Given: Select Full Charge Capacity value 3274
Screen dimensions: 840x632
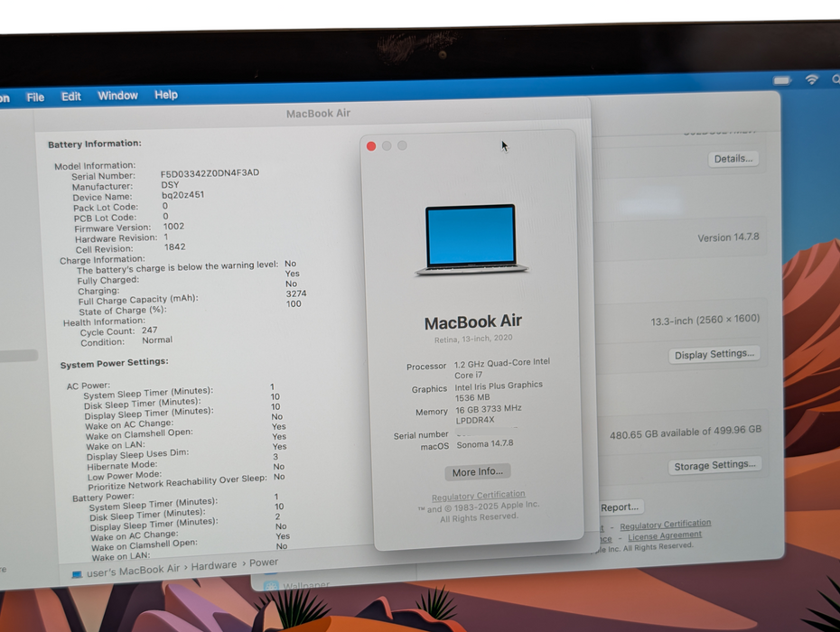Looking at the screenshot, I should [296, 293].
